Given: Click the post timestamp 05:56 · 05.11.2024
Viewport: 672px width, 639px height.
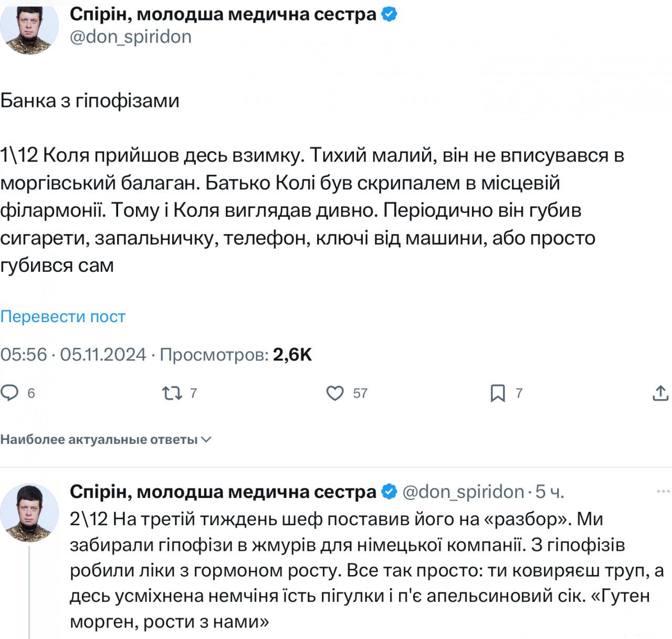Looking at the screenshot, I should 73,355.
